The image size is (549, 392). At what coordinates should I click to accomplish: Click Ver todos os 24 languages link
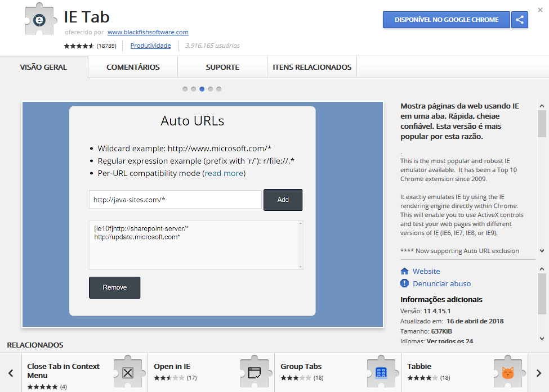tap(449, 341)
